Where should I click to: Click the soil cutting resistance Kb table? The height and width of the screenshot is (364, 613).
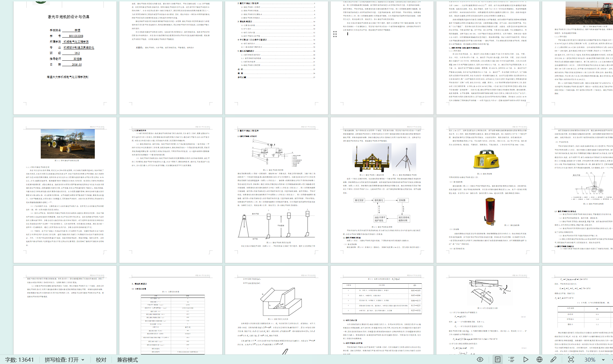(382, 298)
